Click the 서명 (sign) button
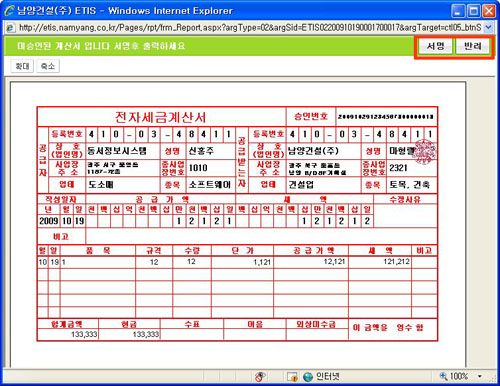 click(435, 46)
